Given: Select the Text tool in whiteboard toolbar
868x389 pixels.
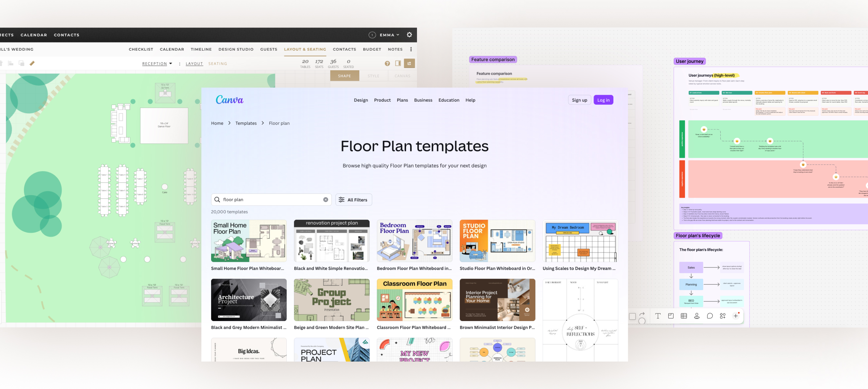Looking at the screenshot, I should (658, 316).
